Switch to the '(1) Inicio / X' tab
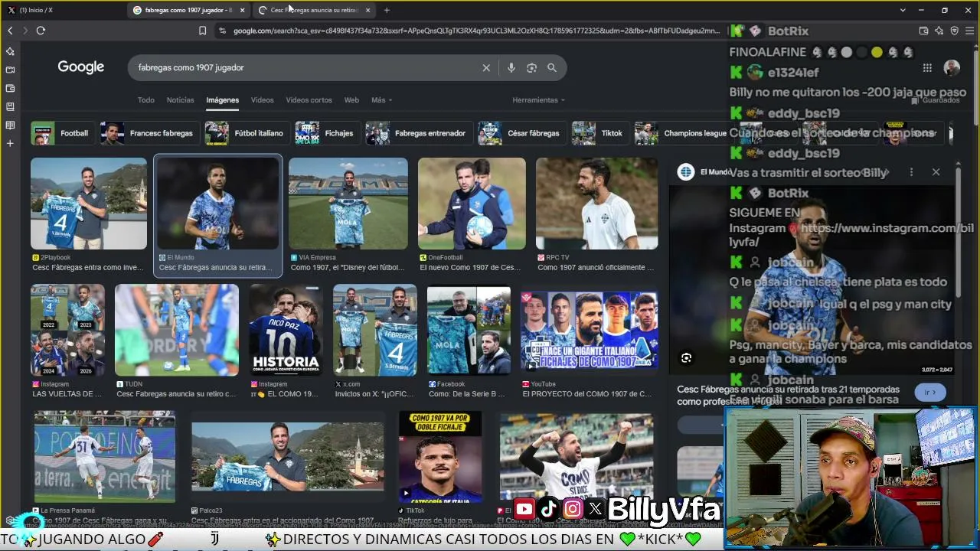This screenshot has height=551, width=980. click(x=63, y=10)
